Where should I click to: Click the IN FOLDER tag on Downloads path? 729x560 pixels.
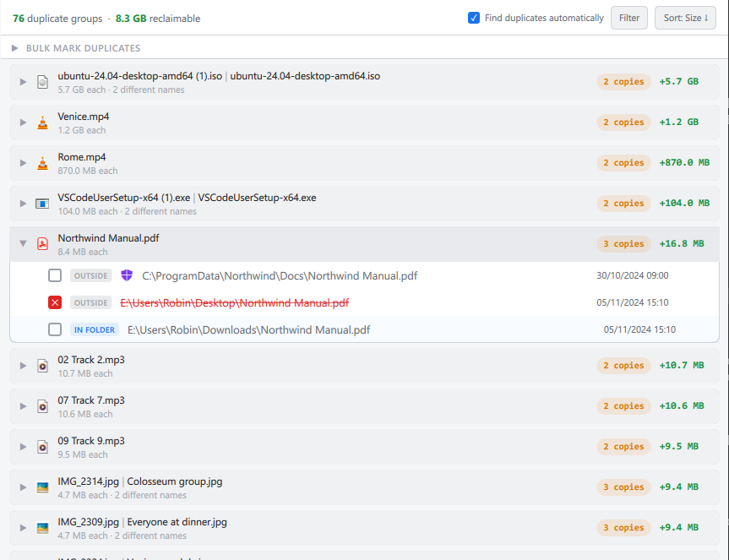(95, 330)
